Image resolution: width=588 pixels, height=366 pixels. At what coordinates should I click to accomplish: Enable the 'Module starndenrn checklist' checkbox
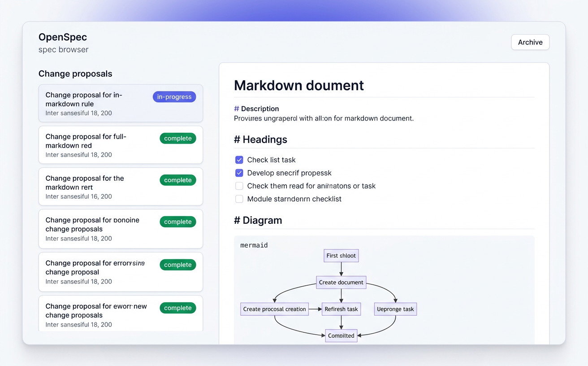(x=239, y=199)
